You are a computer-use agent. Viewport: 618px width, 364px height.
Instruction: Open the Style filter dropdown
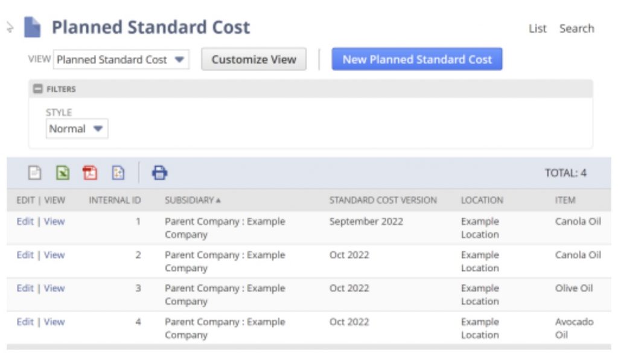point(97,129)
